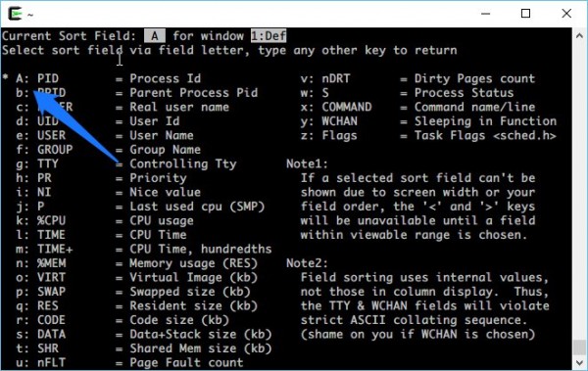Click the Note1: heading text

(x=307, y=163)
